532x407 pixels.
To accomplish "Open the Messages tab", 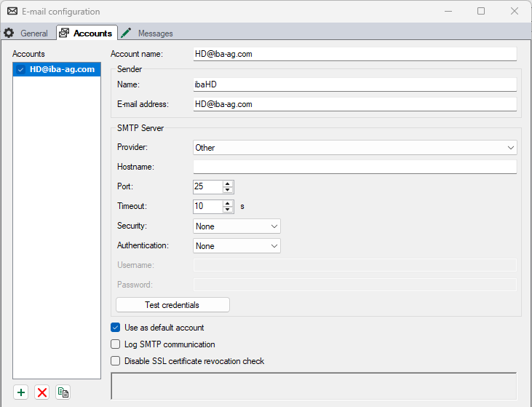I will [x=148, y=33].
